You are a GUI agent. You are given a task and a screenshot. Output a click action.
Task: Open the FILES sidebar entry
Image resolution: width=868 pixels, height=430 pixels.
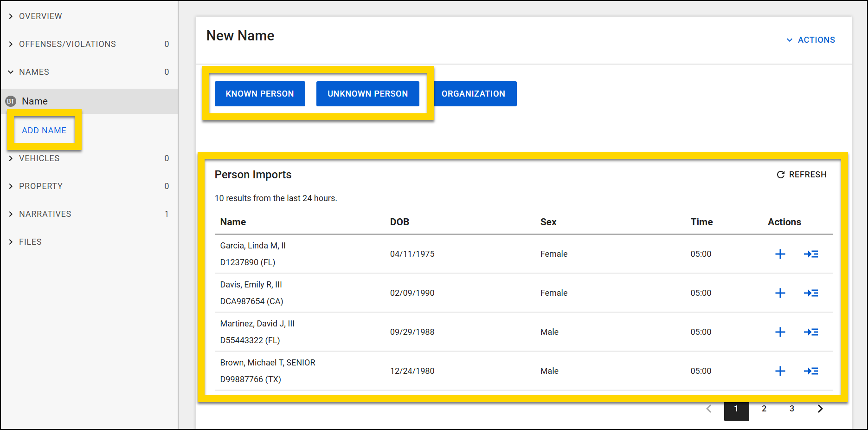point(30,241)
